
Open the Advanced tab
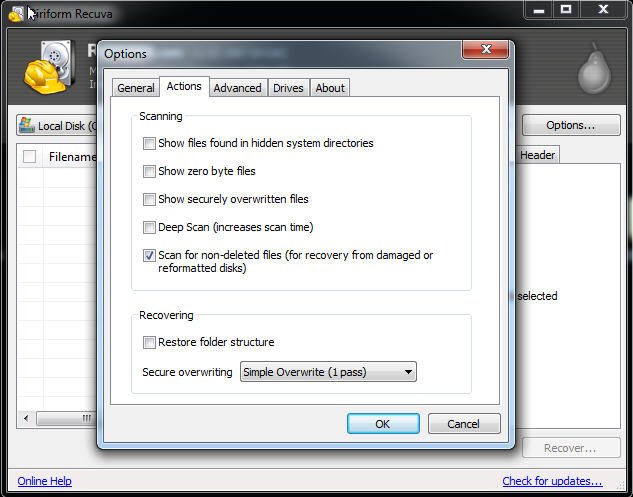tap(237, 88)
